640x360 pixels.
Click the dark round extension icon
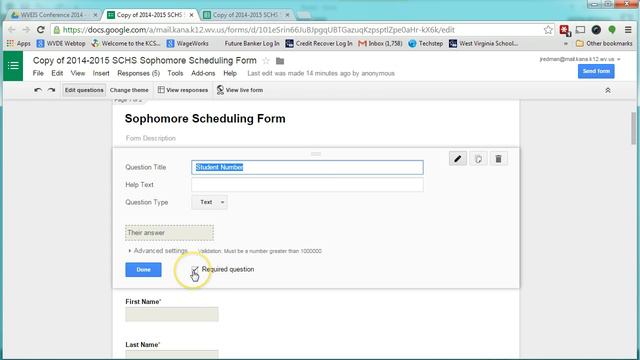pos(596,30)
